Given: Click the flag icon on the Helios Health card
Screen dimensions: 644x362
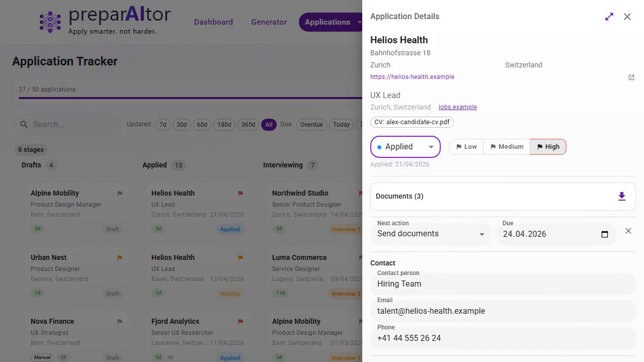Looking at the screenshot, I should tap(240, 193).
